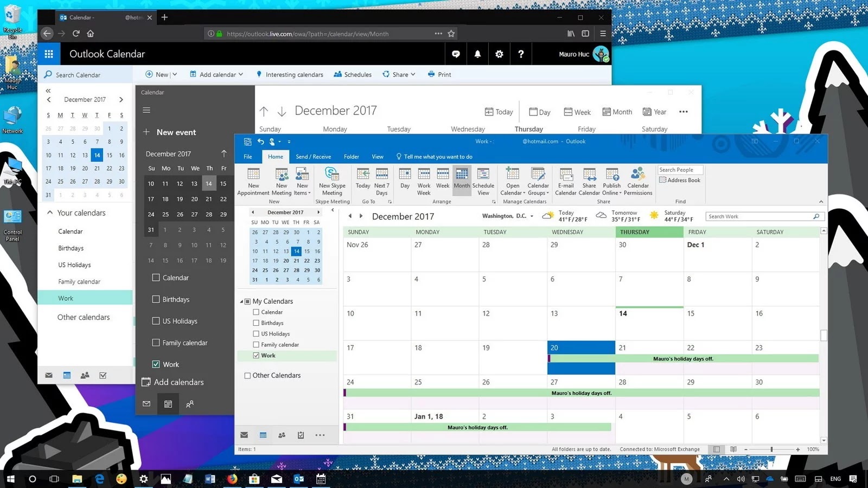Switch to Week view in Windows Calendar
This screenshot has width=868, height=488.
[577, 112]
